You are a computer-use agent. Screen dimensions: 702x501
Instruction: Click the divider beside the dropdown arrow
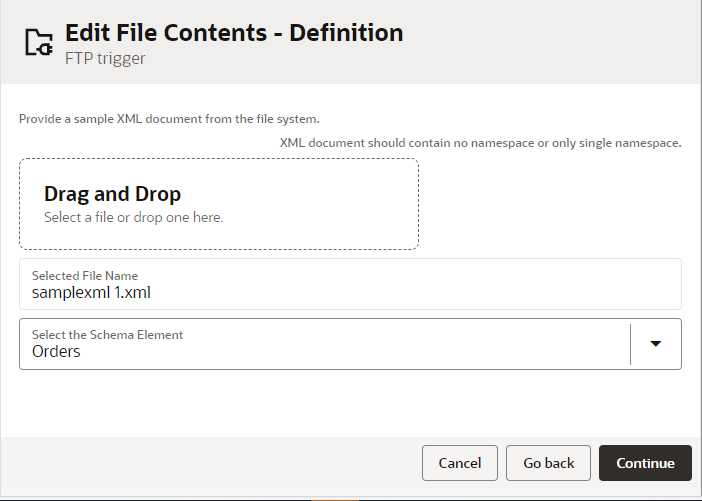click(x=631, y=344)
